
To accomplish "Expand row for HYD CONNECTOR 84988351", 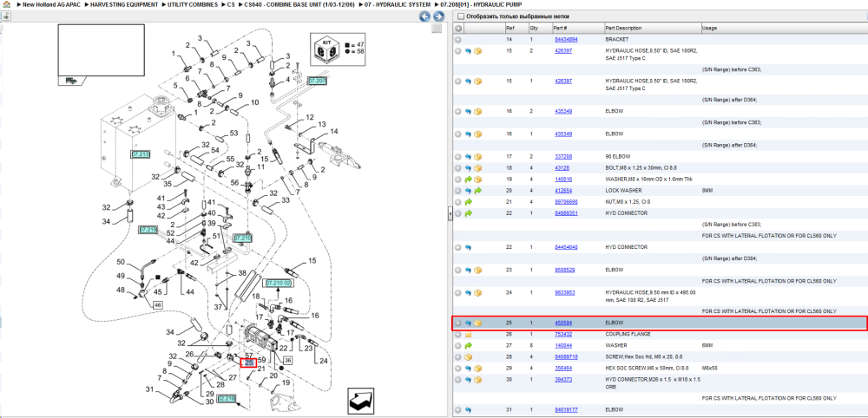I will (458, 213).
